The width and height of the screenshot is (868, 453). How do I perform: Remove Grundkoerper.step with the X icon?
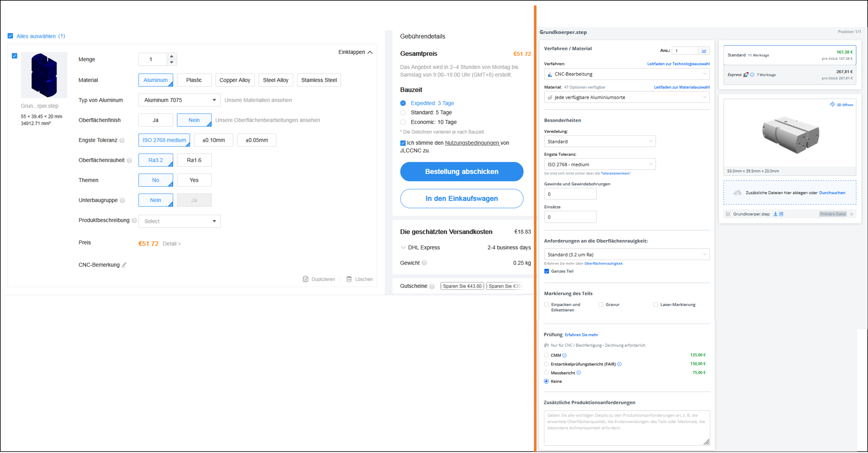(x=852, y=214)
